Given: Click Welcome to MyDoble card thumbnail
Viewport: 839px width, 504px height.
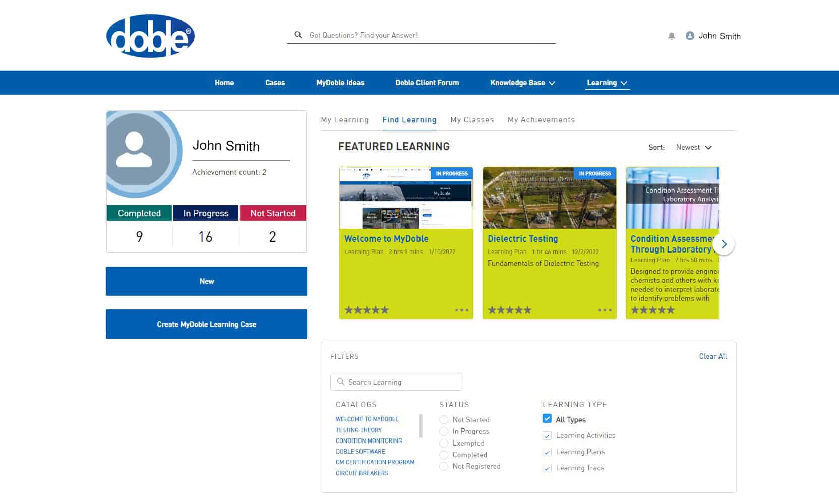Looking at the screenshot, I should (x=406, y=198).
